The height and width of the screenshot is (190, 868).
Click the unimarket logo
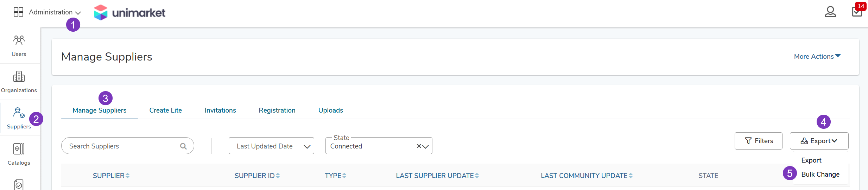pos(129,13)
